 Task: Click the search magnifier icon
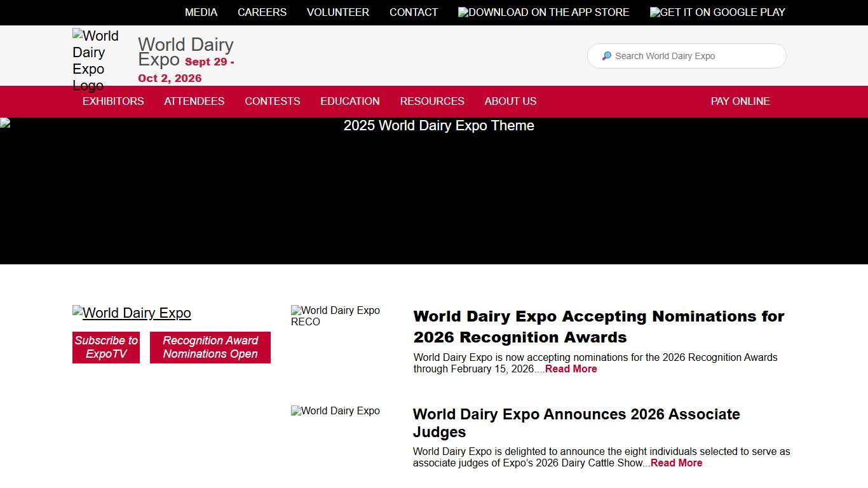[606, 56]
